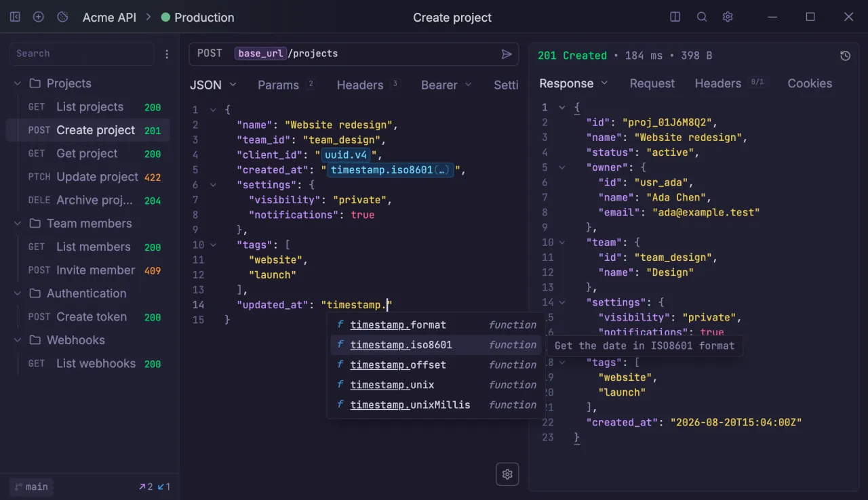868x500 pixels.
Task: Click the Production environment label
Action: [x=204, y=18]
